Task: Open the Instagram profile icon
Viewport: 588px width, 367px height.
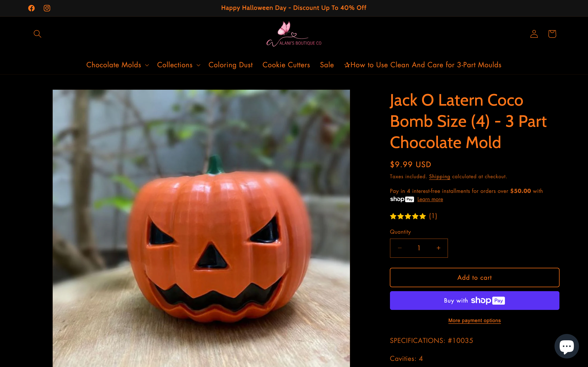Action: (x=47, y=8)
